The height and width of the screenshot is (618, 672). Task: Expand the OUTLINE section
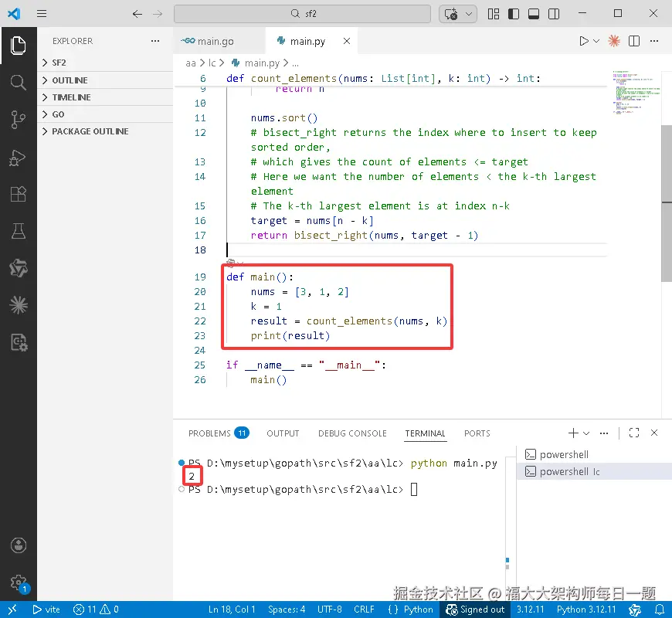click(105, 80)
